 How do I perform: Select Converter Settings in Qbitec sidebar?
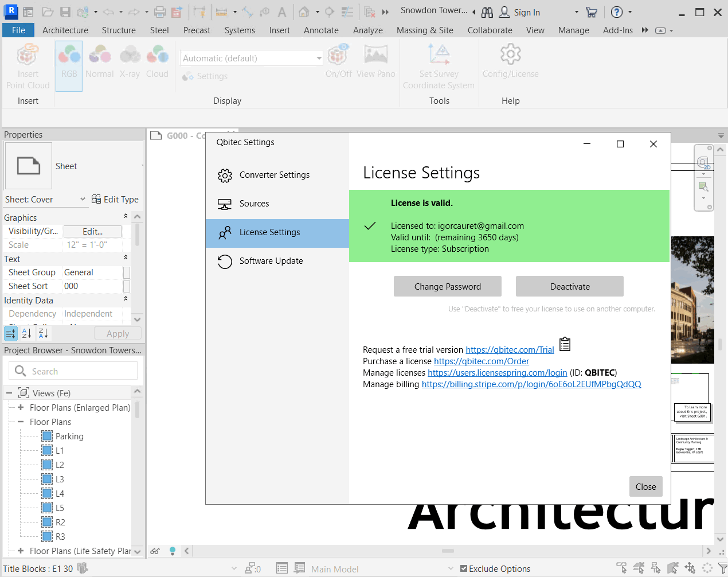[x=277, y=175]
